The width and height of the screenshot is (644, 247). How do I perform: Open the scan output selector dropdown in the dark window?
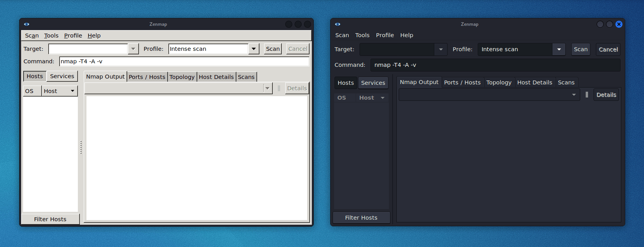574,95
